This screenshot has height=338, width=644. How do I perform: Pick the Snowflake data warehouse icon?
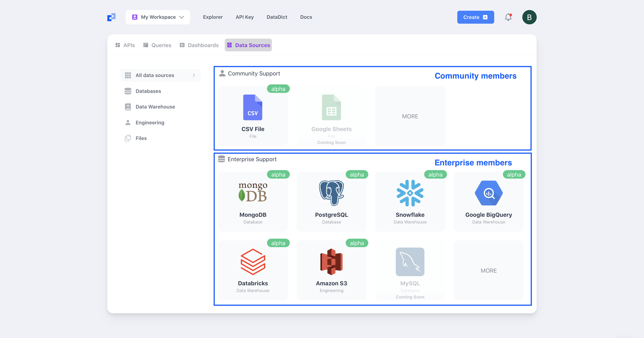pos(410,193)
